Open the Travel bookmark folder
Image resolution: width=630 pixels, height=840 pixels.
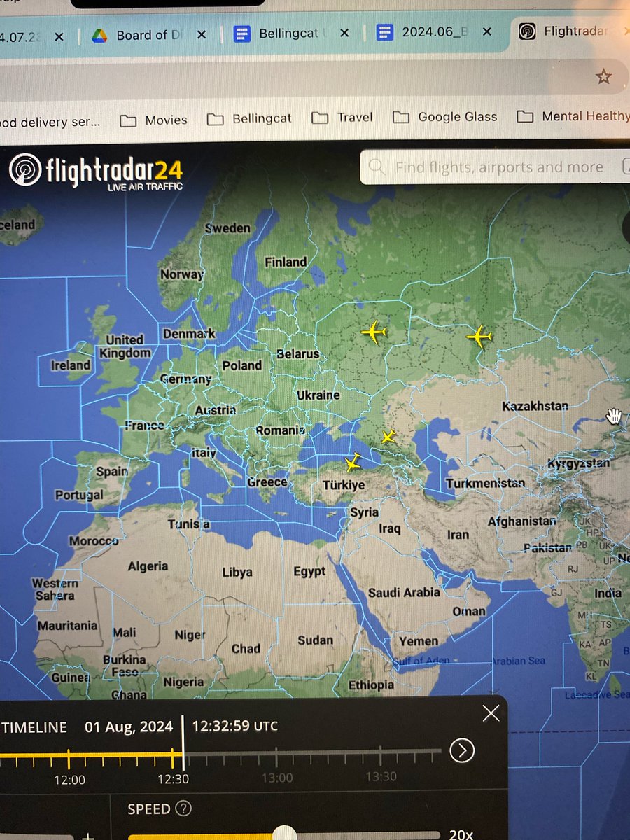click(x=342, y=118)
